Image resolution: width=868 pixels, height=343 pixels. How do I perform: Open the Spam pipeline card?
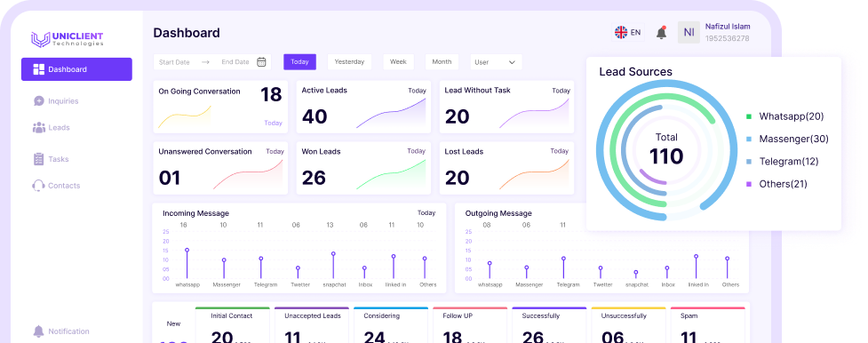pos(707,326)
